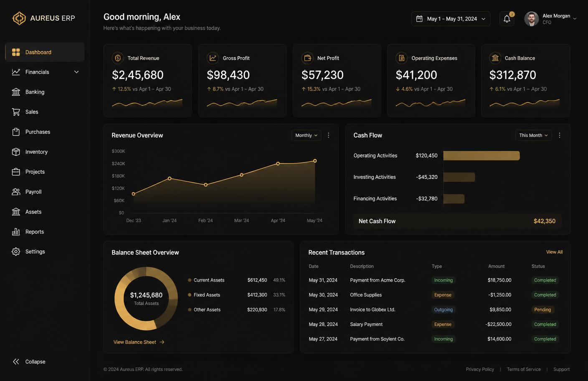The image size is (588, 381).
Task: Click the Settings gear icon in sidebar
Action: click(x=16, y=251)
